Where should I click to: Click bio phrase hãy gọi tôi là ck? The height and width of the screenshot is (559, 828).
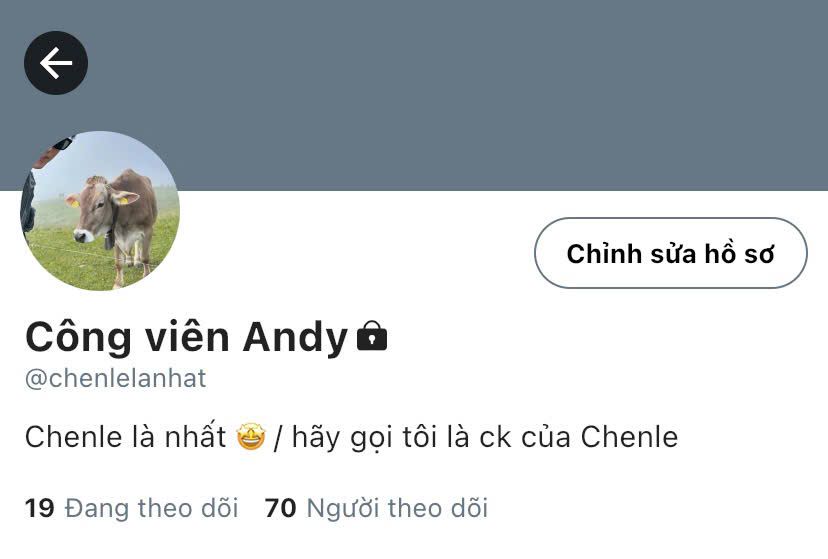pos(402,438)
